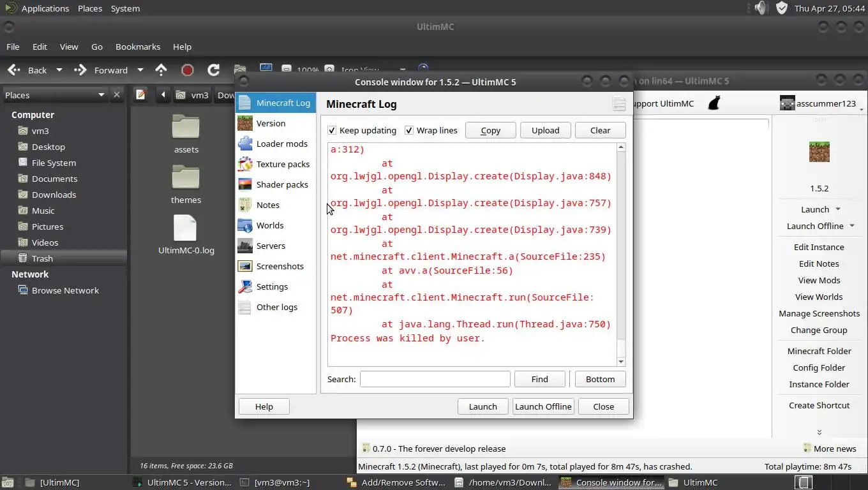868x490 pixels.
Task: Open the assets folder
Action: coord(186,135)
